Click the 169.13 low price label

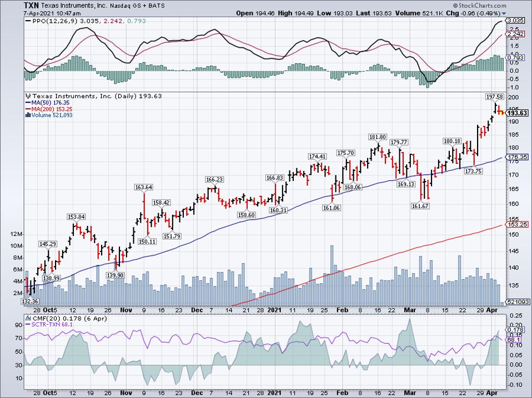[406, 184]
